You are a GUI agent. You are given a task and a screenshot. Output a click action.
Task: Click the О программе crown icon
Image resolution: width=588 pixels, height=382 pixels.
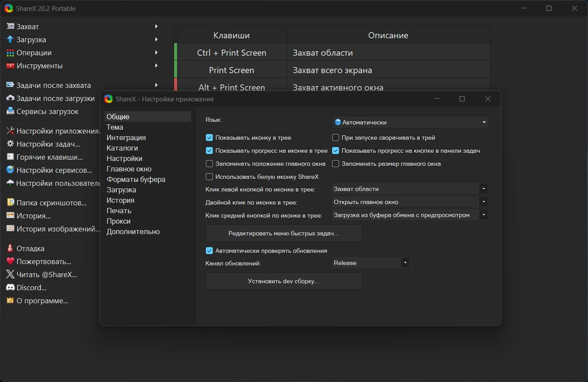click(10, 301)
